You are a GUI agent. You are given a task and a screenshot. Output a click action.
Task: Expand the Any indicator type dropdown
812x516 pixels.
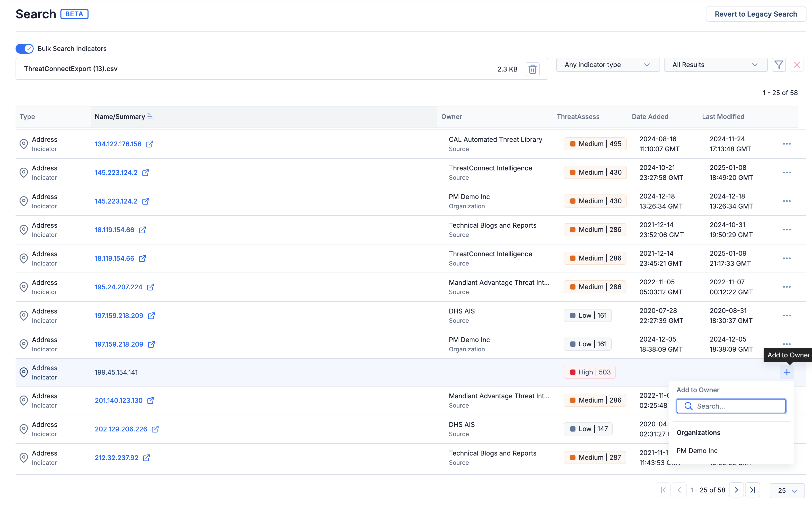607,64
